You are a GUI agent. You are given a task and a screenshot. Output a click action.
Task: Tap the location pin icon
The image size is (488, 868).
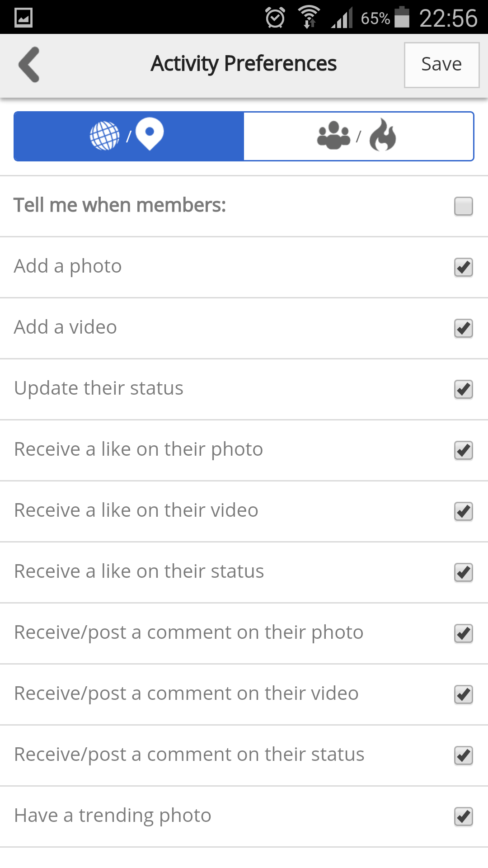click(150, 133)
